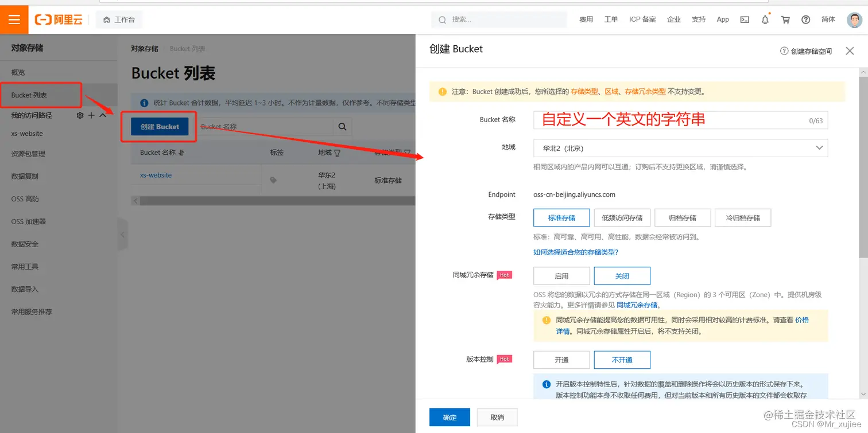
Task: Select 开通 for 版本控制
Action: click(561, 360)
